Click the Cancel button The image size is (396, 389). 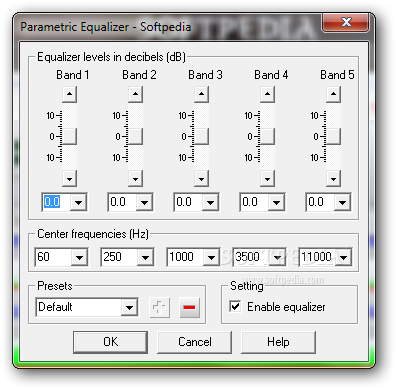point(195,342)
